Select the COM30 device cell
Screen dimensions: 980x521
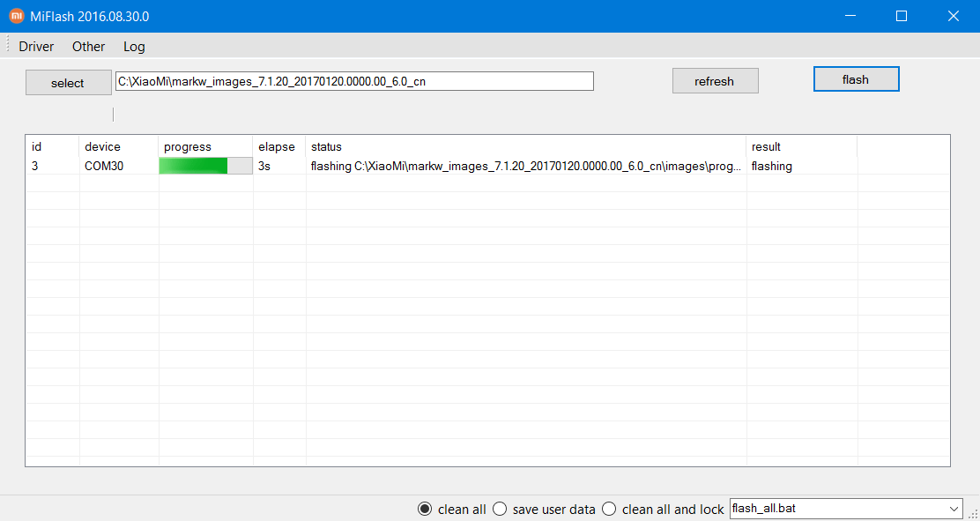coord(119,167)
